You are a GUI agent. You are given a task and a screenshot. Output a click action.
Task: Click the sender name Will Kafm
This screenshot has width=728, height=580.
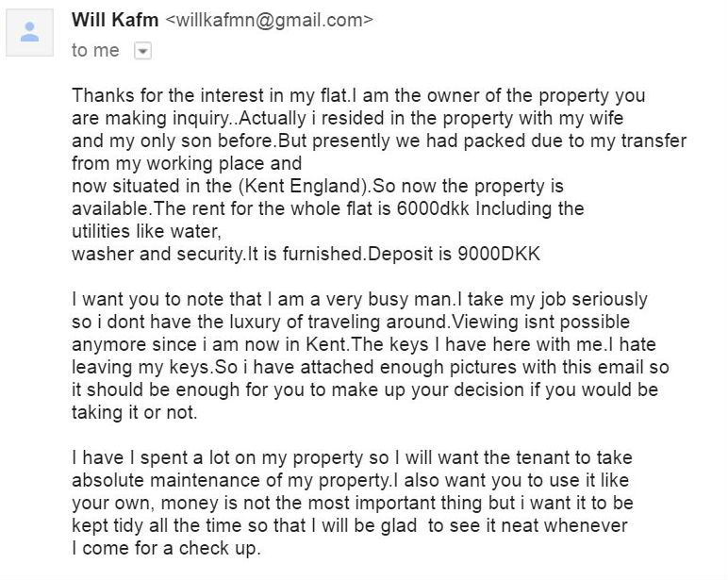coord(115,20)
